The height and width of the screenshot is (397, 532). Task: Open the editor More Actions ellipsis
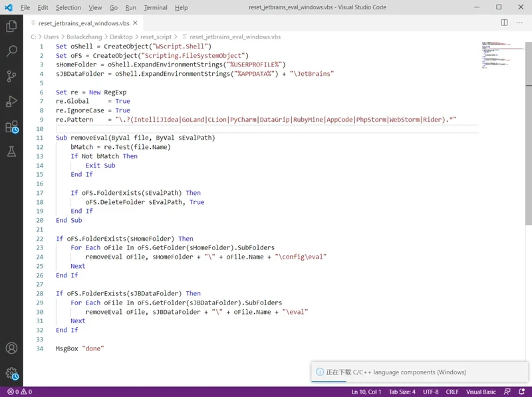(519, 23)
